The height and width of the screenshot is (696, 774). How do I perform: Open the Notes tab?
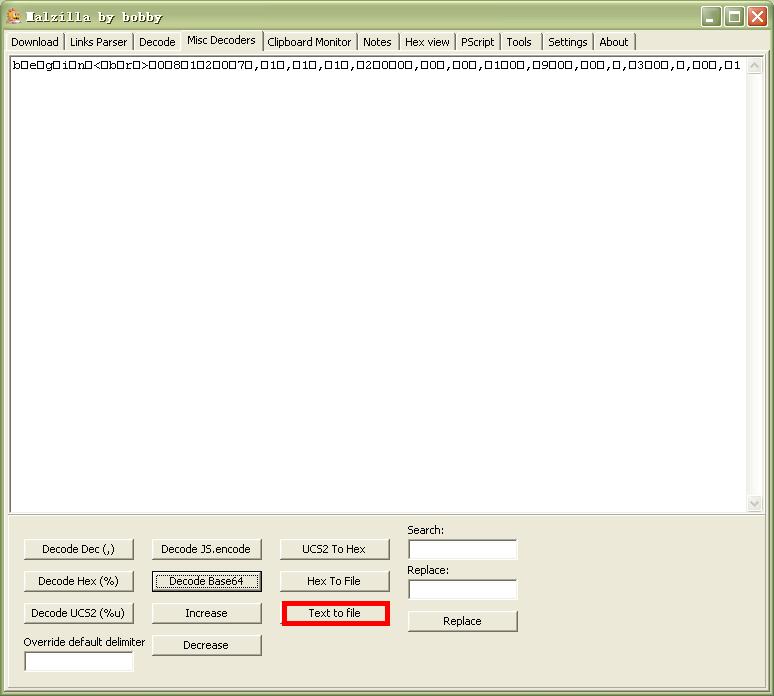click(377, 42)
